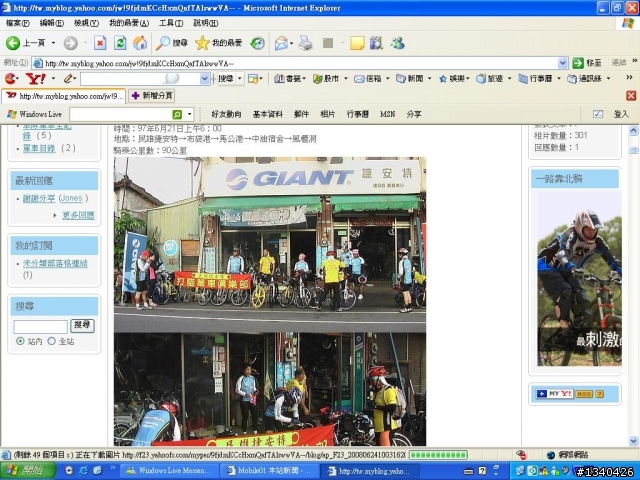Click the Go green arrow button by the address bar
This screenshot has width=640, height=480.
(x=578, y=63)
